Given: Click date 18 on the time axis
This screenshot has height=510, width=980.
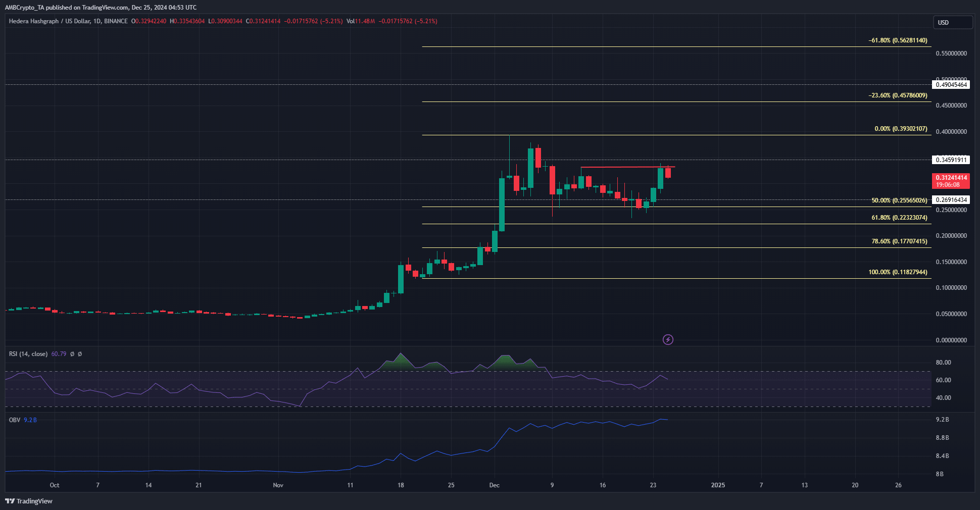Looking at the screenshot, I should click(401, 485).
